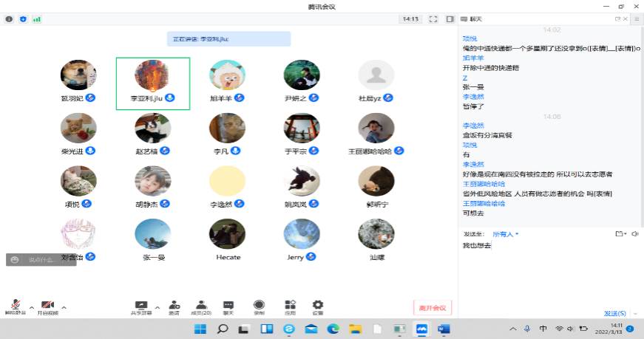
Task: Open the 聊天 chat item in toolbar
Action: (228, 305)
